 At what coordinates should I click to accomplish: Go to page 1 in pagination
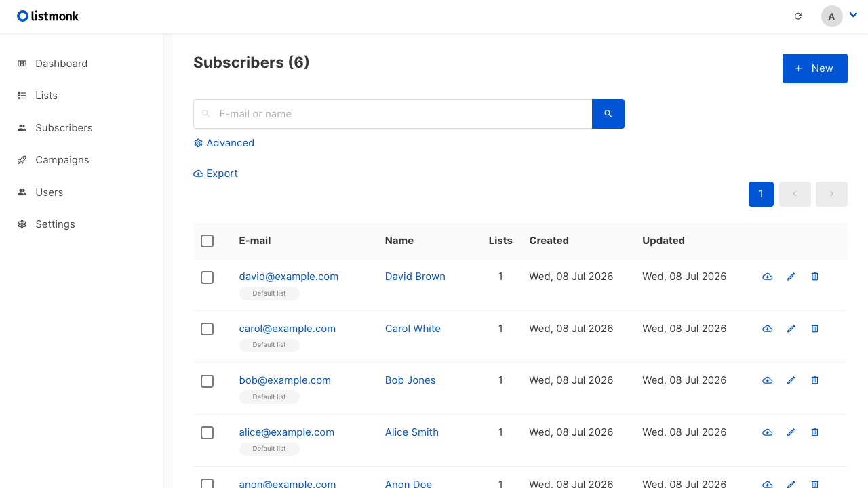click(x=761, y=194)
